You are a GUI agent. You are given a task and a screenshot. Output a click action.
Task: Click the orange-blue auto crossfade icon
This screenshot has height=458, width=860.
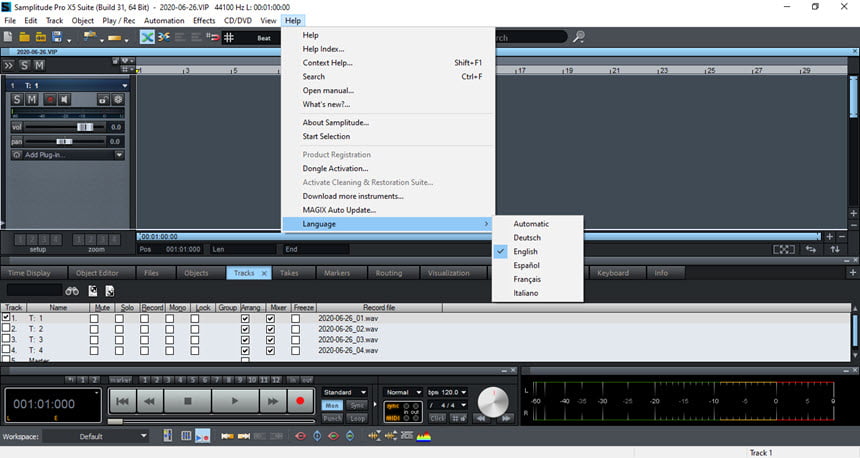[163, 37]
